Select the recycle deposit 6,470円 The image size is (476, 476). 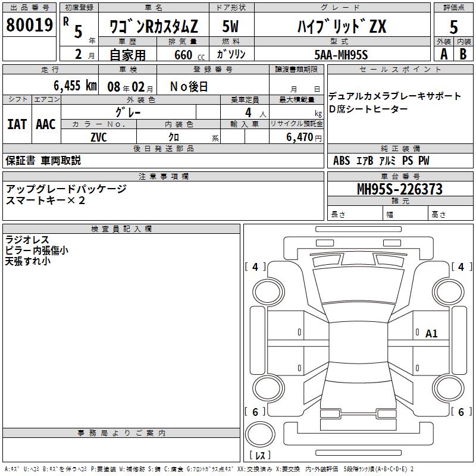click(304, 137)
